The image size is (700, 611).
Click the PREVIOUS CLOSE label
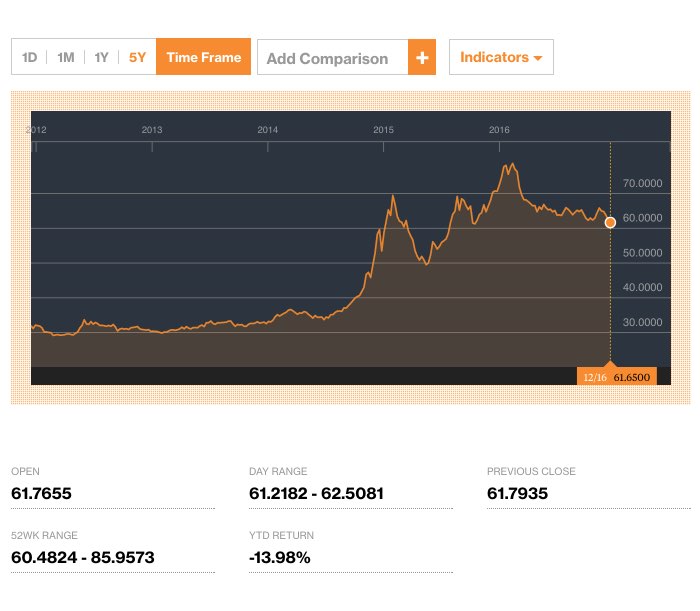pos(531,471)
